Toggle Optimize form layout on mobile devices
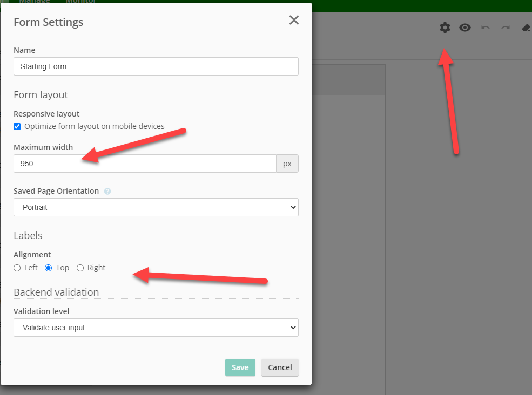 coord(17,127)
